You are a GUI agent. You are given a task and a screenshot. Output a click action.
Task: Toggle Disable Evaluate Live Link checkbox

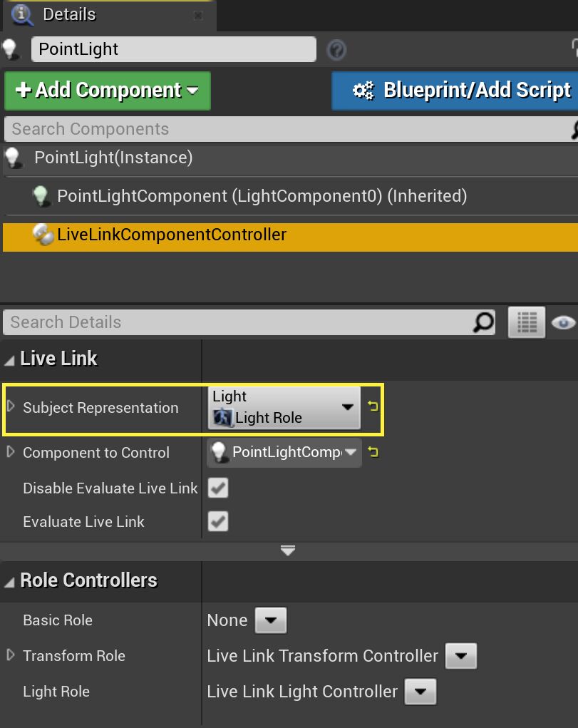[x=218, y=488]
